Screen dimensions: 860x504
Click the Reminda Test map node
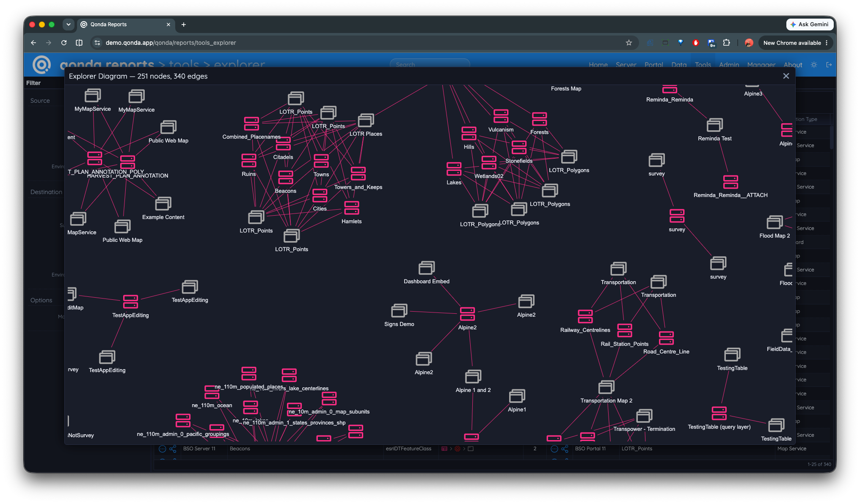[x=715, y=125]
